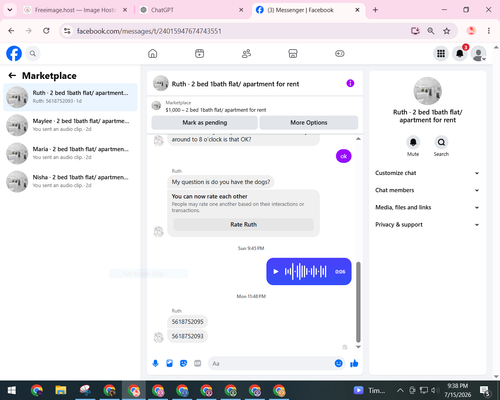Image resolution: width=500 pixels, height=400 pixels.
Task: Open the Reels video icon
Action: click(199, 53)
